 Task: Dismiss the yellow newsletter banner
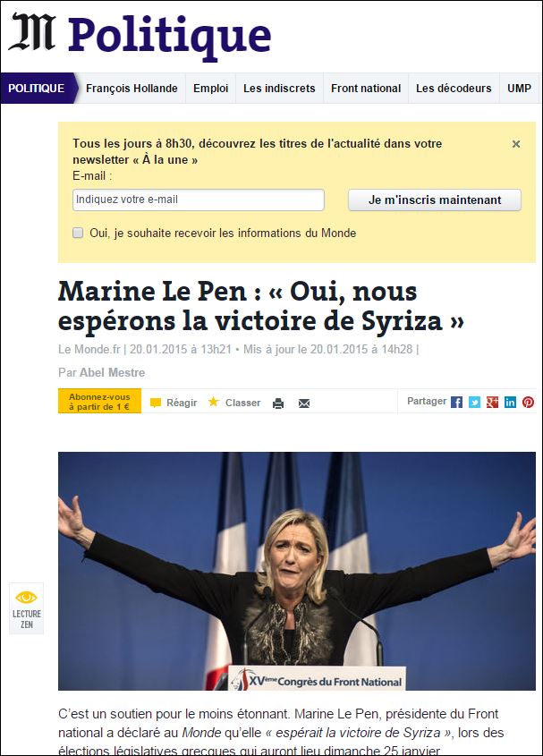coord(516,144)
